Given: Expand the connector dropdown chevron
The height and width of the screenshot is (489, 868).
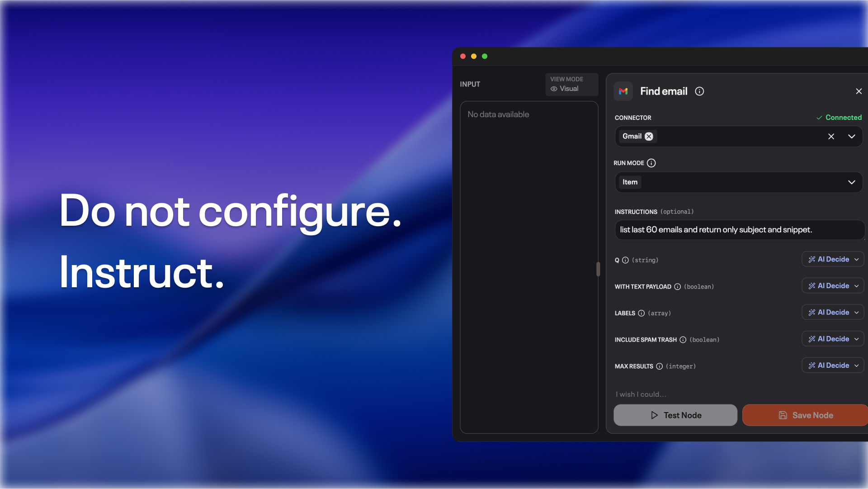Looking at the screenshot, I should pyautogui.click(x=851, y=137).
